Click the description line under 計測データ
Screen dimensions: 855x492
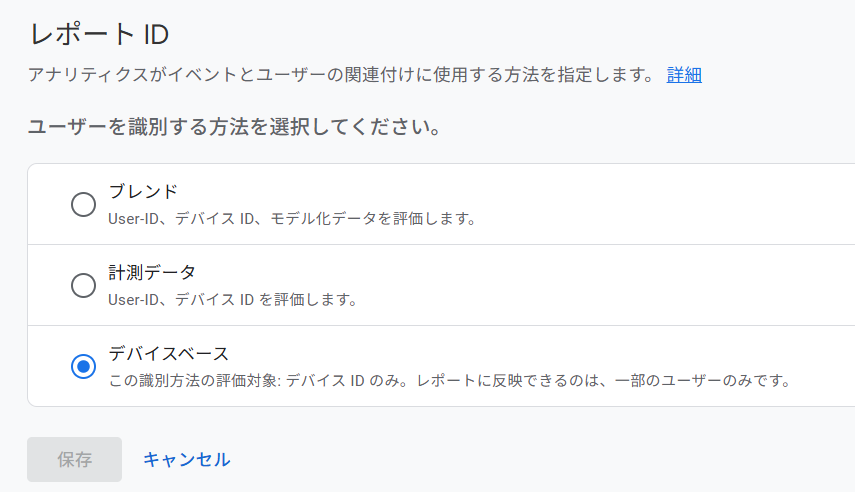point(233,299)
